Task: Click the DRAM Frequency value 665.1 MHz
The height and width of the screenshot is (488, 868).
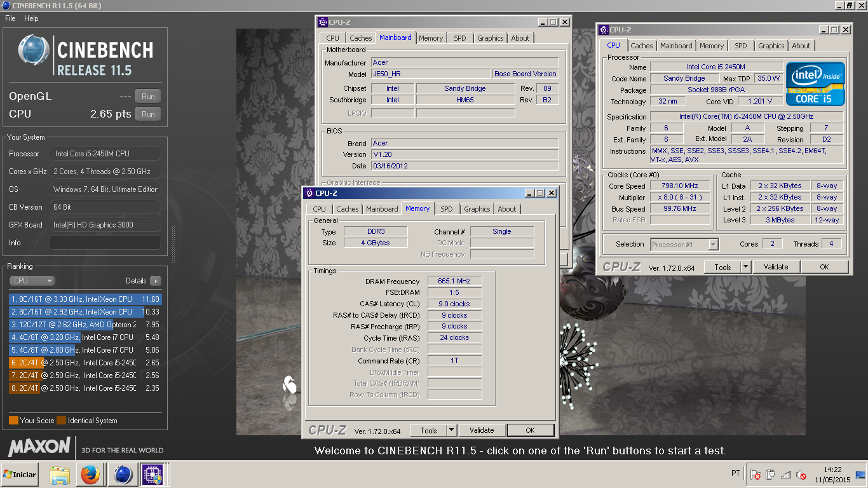Action: click(454, 281)
